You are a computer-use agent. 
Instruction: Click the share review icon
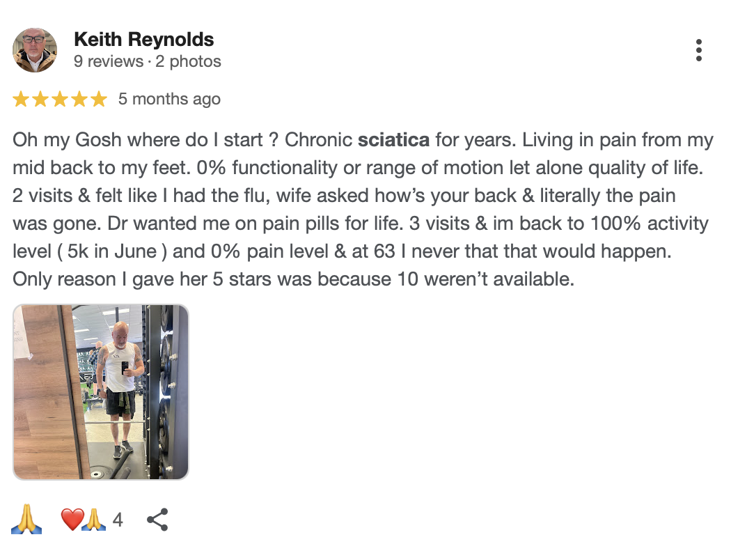158,520
